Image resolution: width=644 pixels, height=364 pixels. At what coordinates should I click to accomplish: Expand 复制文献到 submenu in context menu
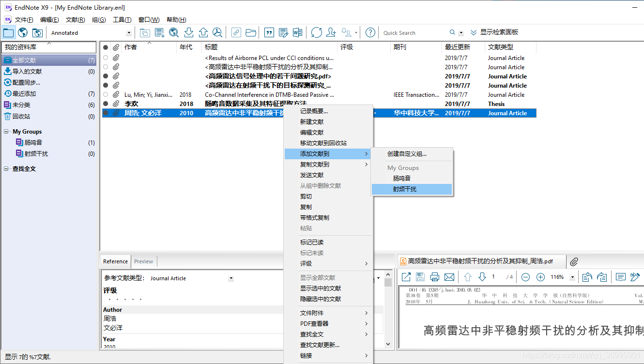328,165
